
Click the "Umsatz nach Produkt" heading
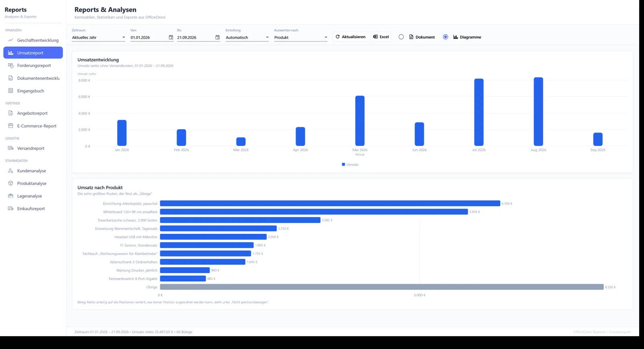point(100,188)
